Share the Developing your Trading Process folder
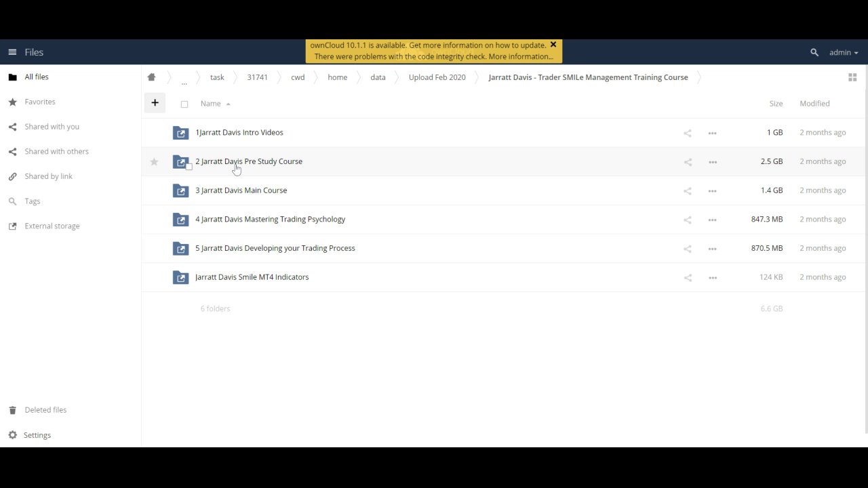868x488 pixels. tap(688, 249)
